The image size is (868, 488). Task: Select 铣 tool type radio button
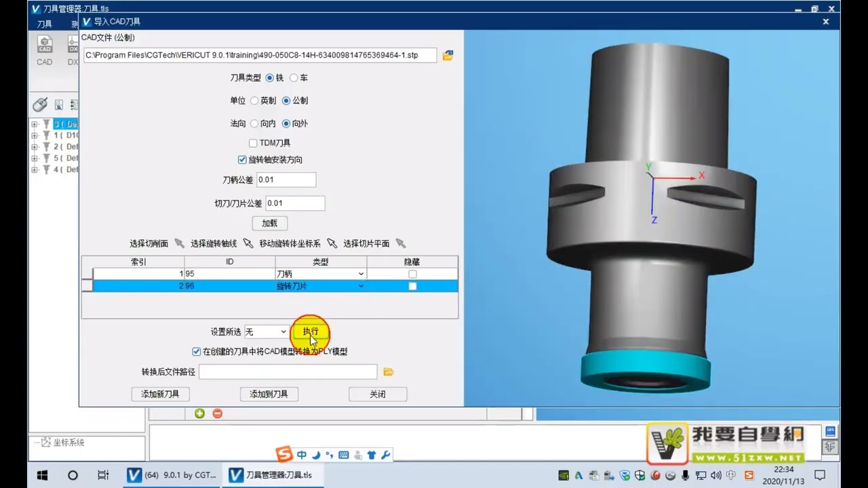tap(270, 78)
